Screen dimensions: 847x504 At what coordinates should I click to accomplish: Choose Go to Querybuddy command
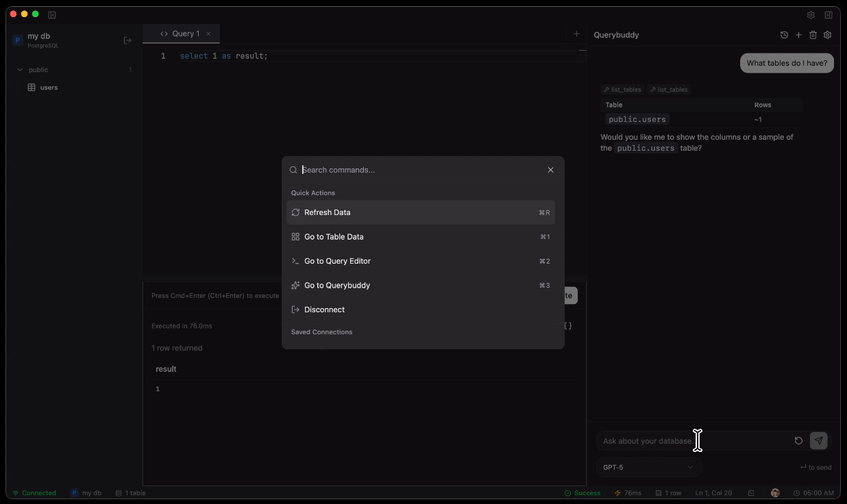click(421, 286)
